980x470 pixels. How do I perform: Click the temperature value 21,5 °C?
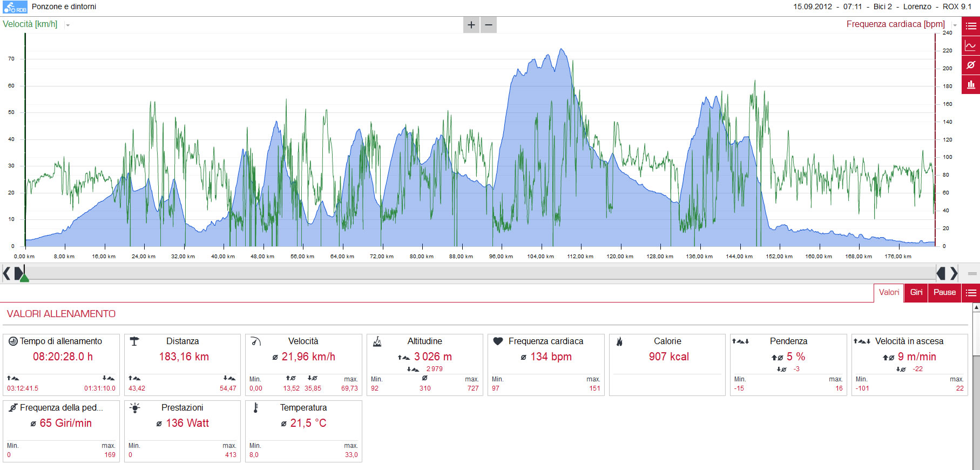pos(308,423)
